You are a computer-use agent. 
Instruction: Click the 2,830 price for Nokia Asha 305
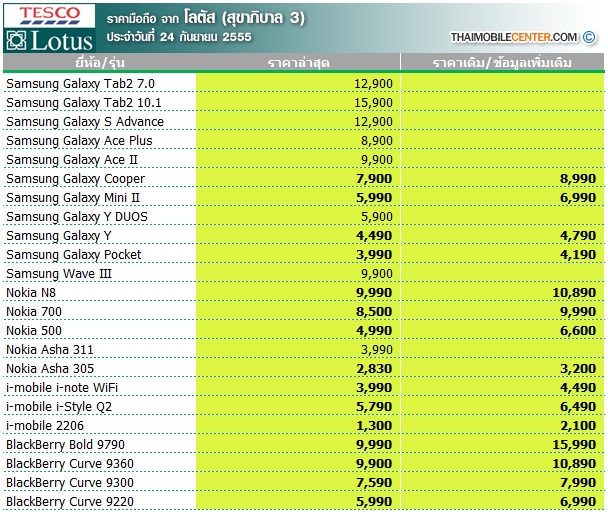[x=374, y=369]
